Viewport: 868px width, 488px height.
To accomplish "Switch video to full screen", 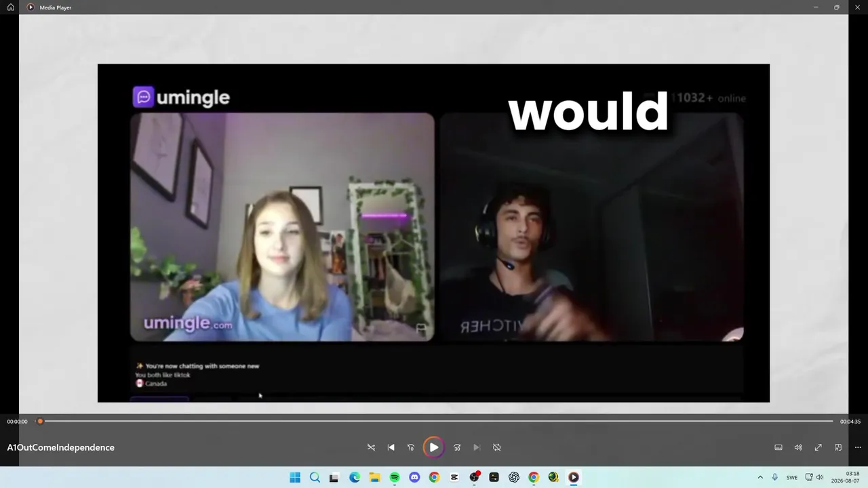I will (818, 447).
